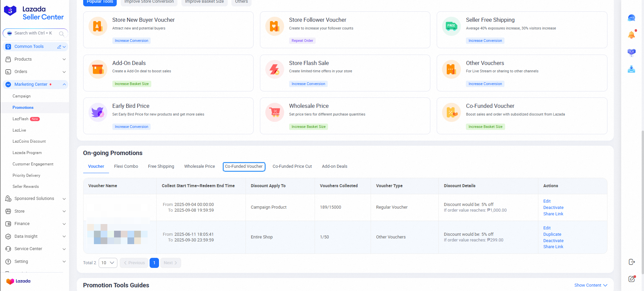Switch to the Free Shipping tab
This screenshot has height=291, width=644.
[161, 166]
